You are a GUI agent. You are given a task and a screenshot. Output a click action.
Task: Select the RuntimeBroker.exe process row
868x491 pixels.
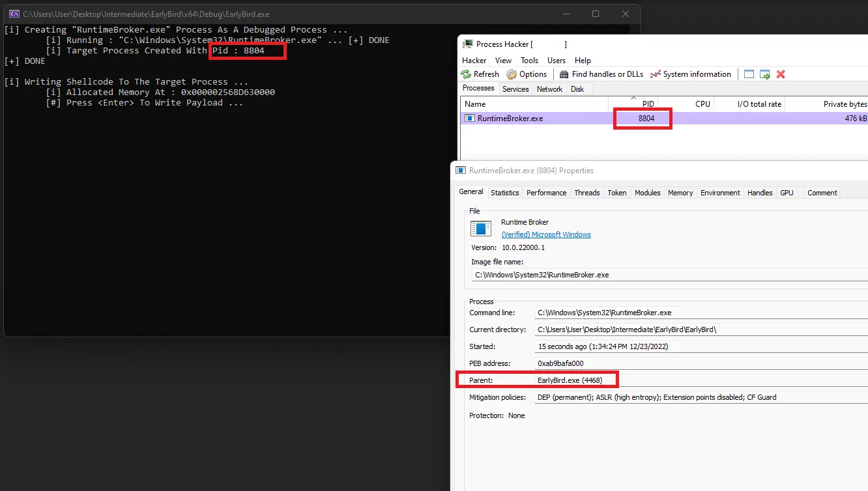510,119
